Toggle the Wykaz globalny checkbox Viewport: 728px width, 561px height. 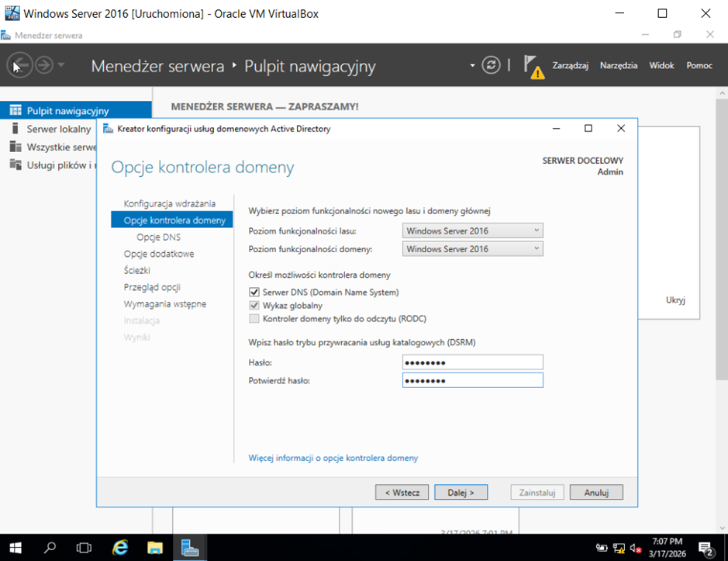254,306
